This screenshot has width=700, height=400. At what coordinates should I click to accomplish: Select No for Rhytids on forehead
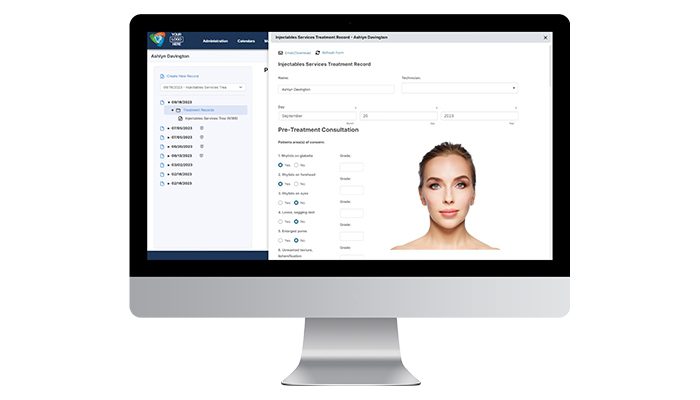[x=296, y=184]
